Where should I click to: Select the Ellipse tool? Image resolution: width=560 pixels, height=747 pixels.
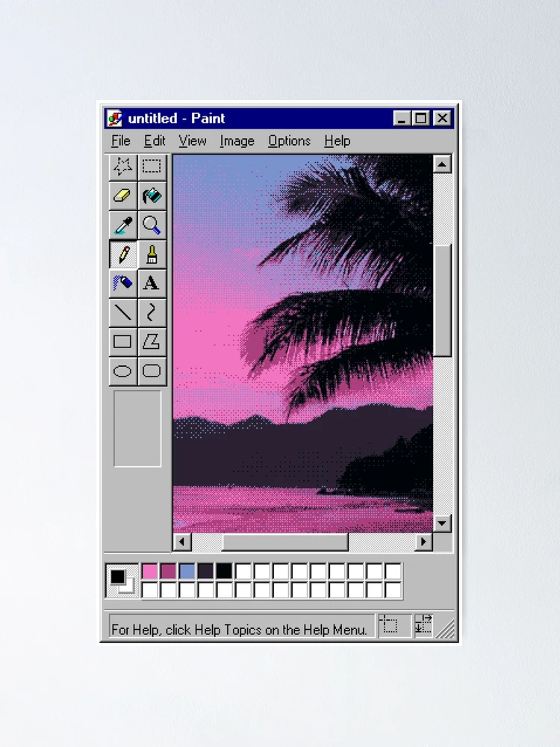tap(123, 371)
